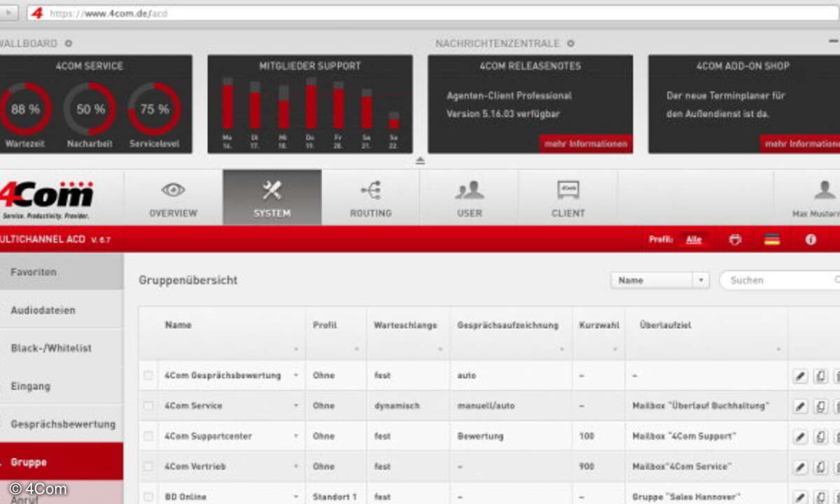Expand the 4Com Vertrieb row arrow
This screenshot has height=504, width=840.
click(x=295, y=467)
